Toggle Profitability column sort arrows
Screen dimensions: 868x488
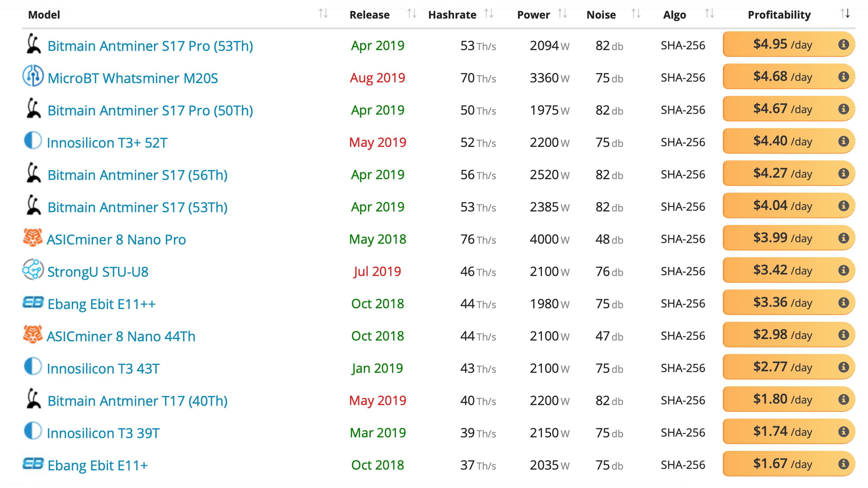[845, 14]
